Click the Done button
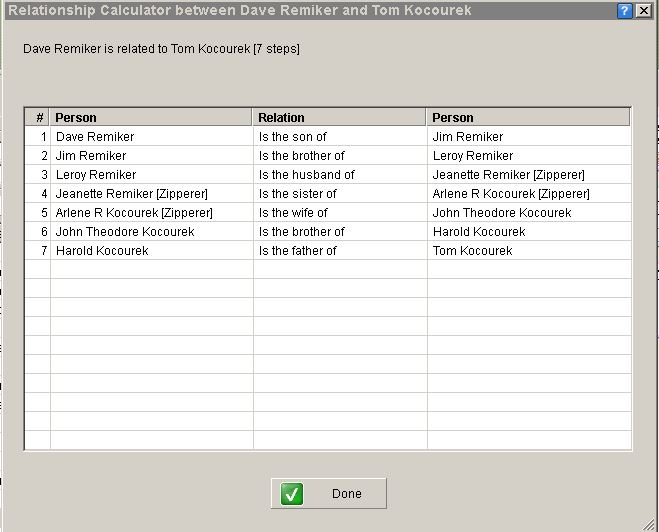This screenshot has height=532, width=659. (329, 493)
